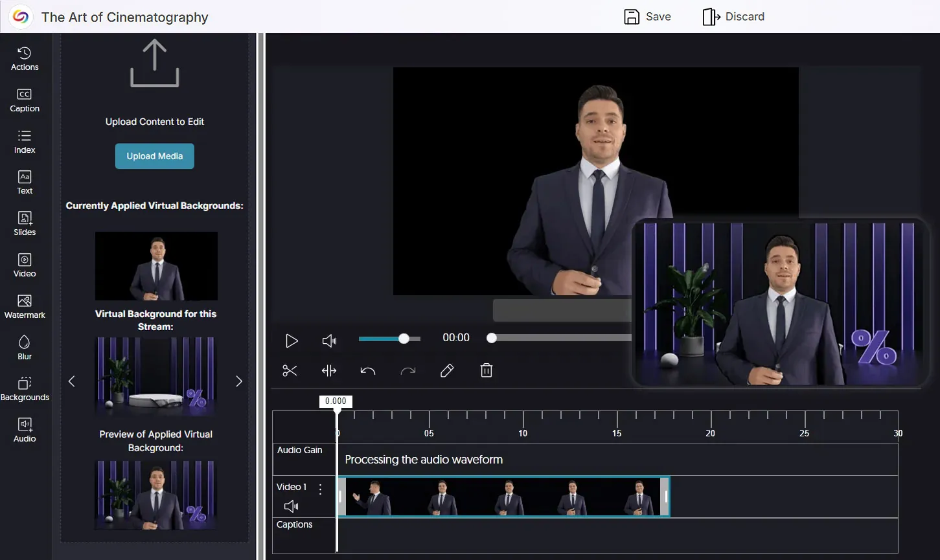Select the split clip tool icon
The width and height of the screenshot is (940, 560).
(x=329, y=370)
